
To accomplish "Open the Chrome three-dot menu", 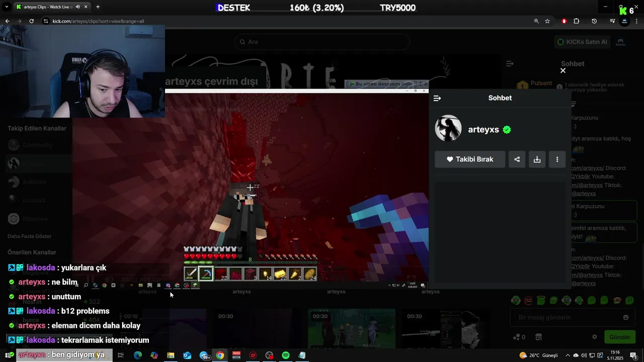I will (x=637, y=21).
